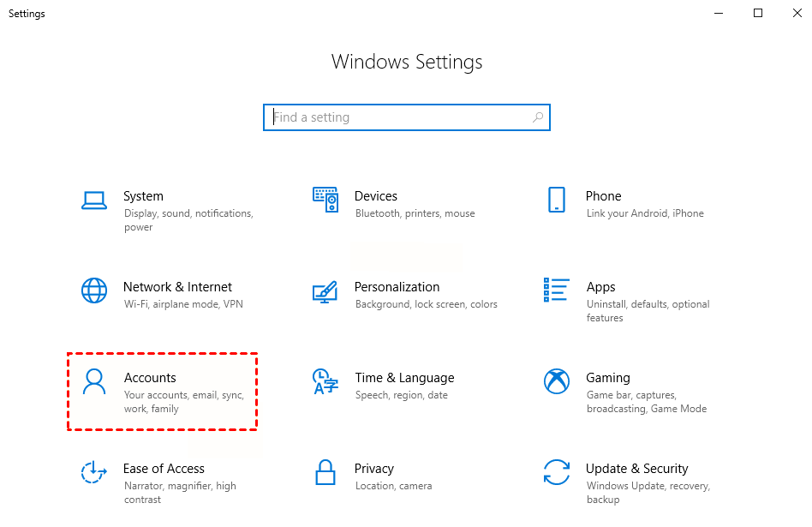Open the Time & Language icon
The height and width of the screenshot is (527, 812).
(x=325, y=381)
